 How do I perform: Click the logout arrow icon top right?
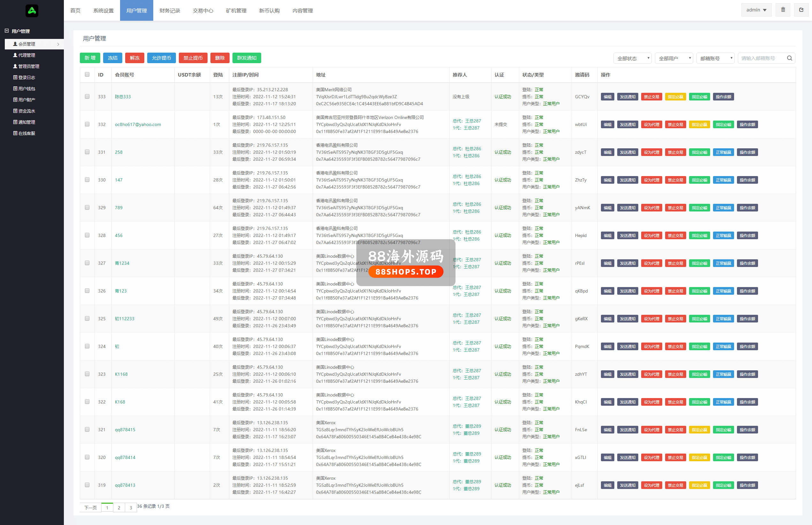pyautogui.click(x=801, y=10)
